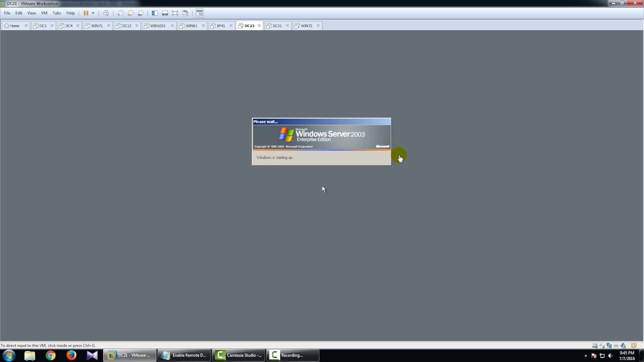Revert VM to previous snapshot
Image resolution: width=644 pixels, height=362 pixels.
click(x=130, y=13)
